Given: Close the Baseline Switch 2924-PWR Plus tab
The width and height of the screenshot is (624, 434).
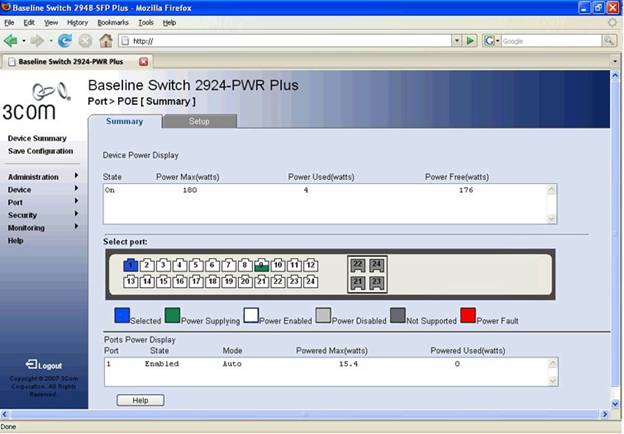Looking at the screenshot, I should (144, 62).
